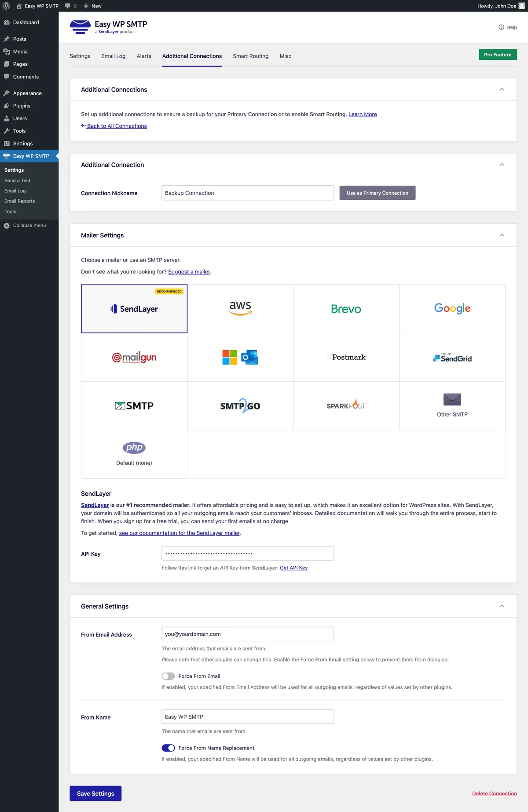
Task: Click the From Name input field
Action: click(248, 717)
